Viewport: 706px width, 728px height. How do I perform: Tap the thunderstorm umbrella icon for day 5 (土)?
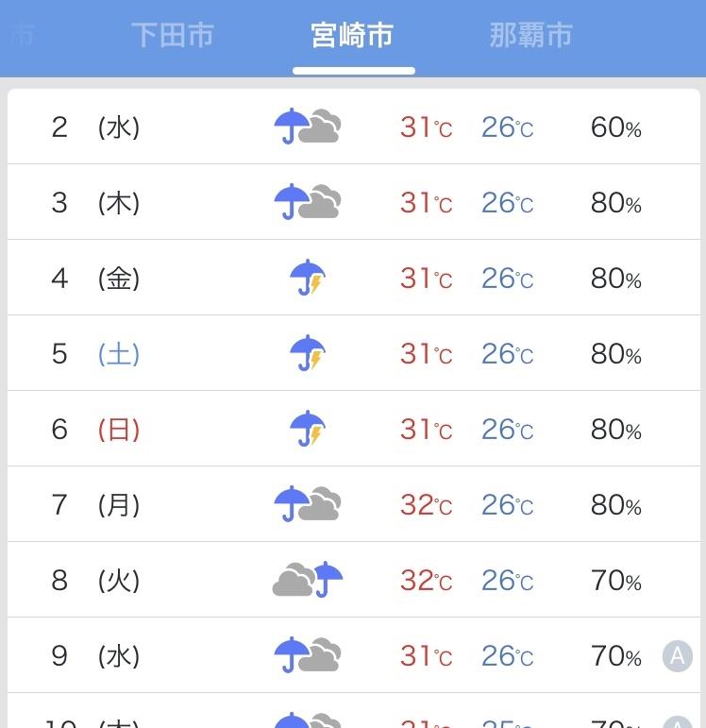[x=308, y=353]
